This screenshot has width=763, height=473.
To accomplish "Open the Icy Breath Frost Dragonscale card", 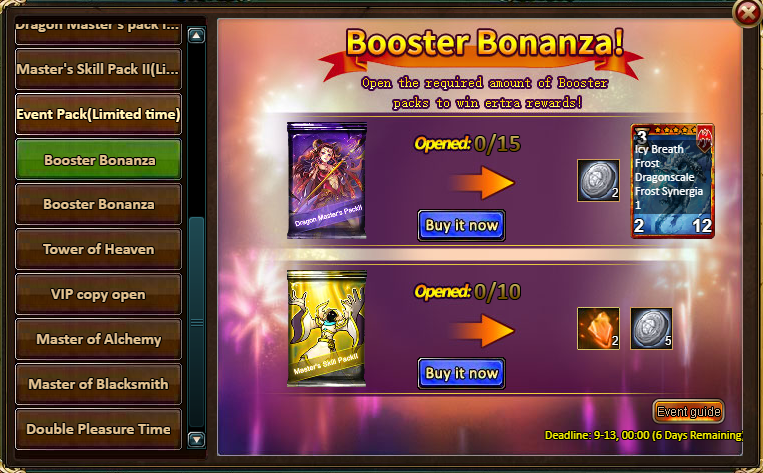I will (672, 181).
